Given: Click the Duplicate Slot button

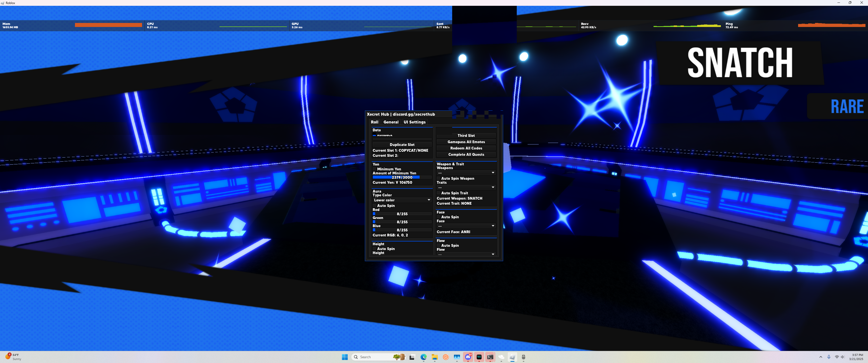Looking at the screenshot, I should 402,144.
